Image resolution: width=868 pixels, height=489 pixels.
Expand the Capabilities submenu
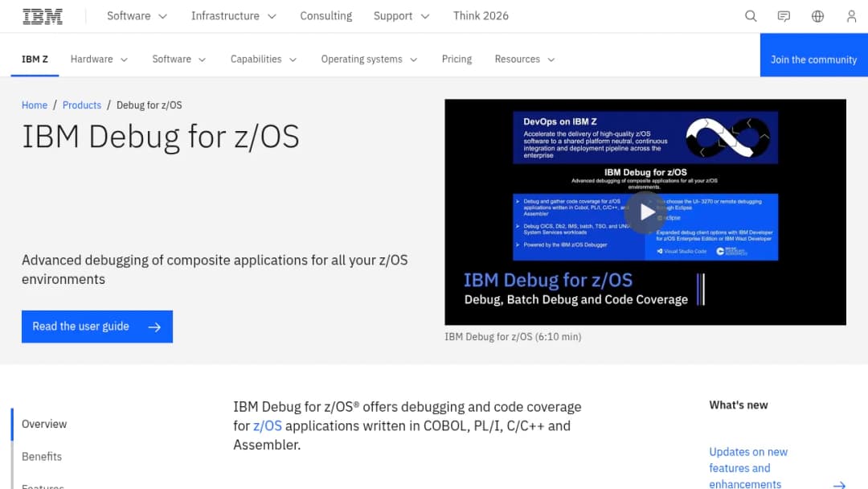(x=264, y=60)
